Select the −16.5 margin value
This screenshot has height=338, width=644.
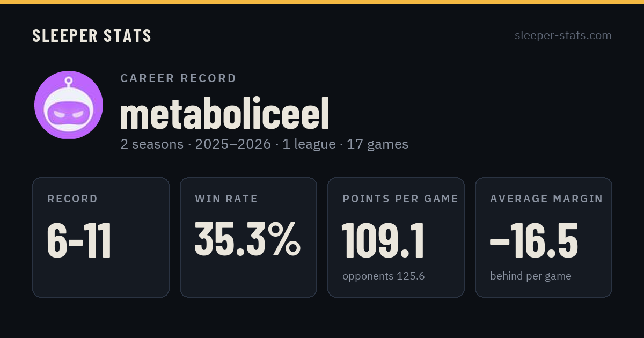click(534, 241)
